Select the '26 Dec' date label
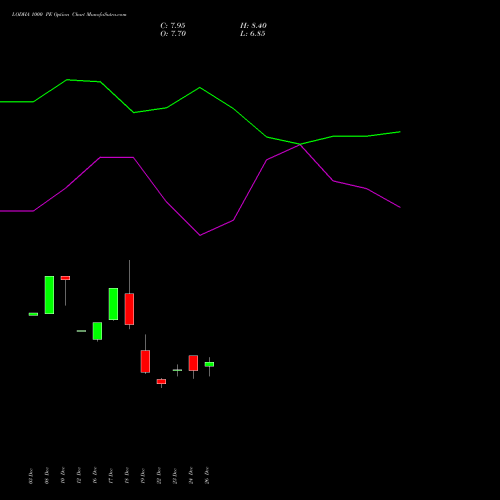The width and height of the screenshot is (500, 500). point(207,475)
